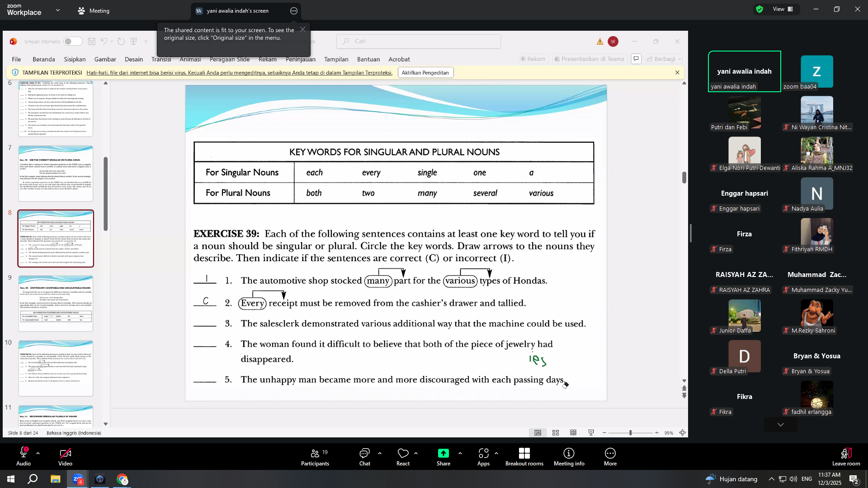Click yani awalia indah video tile
868x488 pixels.
tap(744, 71)
